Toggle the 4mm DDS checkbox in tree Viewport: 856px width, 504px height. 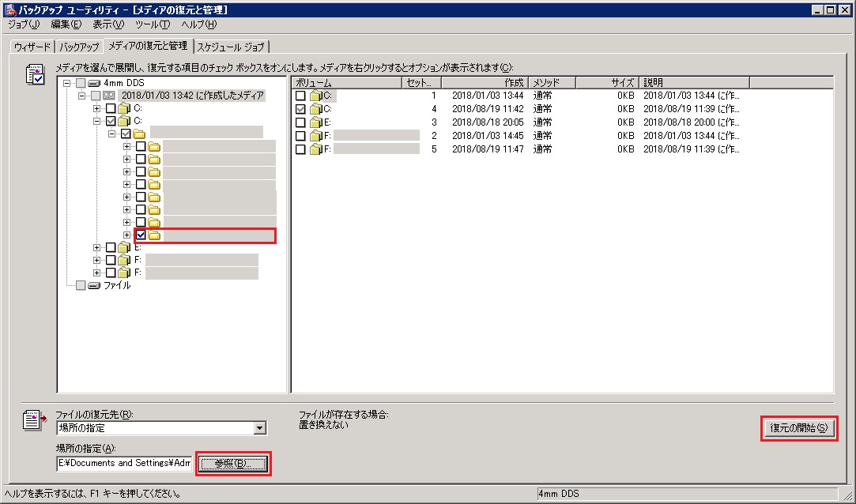click(x=81, y=83)
